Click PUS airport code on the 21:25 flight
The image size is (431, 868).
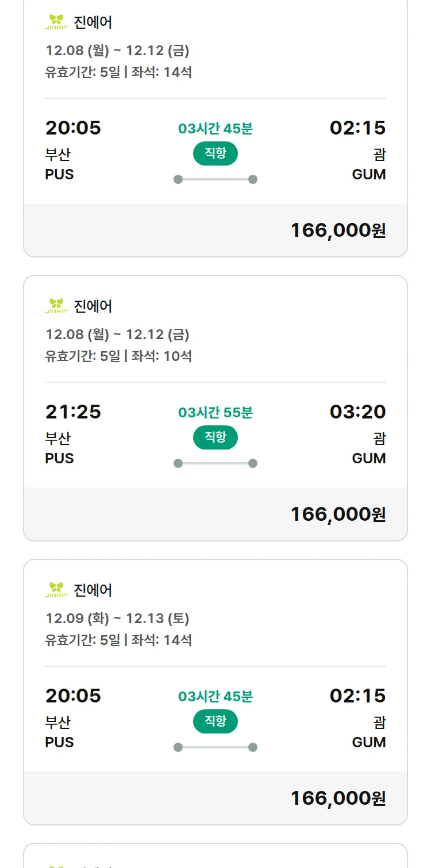click(59, 458)
